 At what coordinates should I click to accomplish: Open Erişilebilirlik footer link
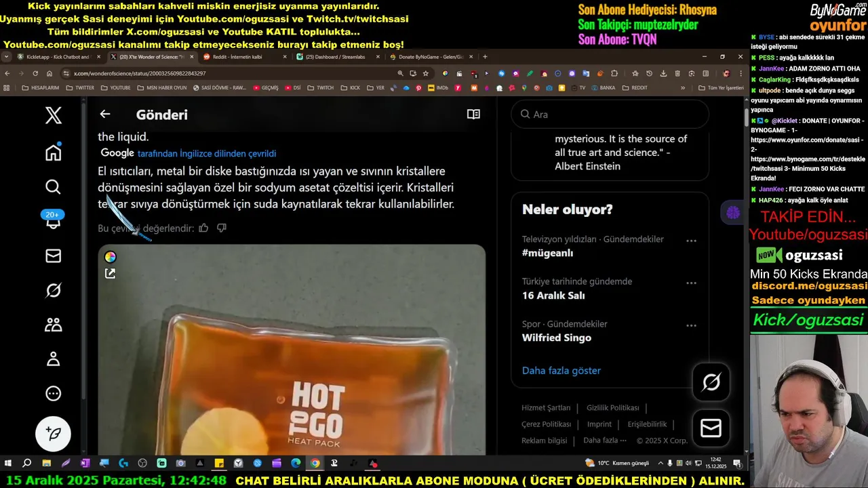click(647, 424)
